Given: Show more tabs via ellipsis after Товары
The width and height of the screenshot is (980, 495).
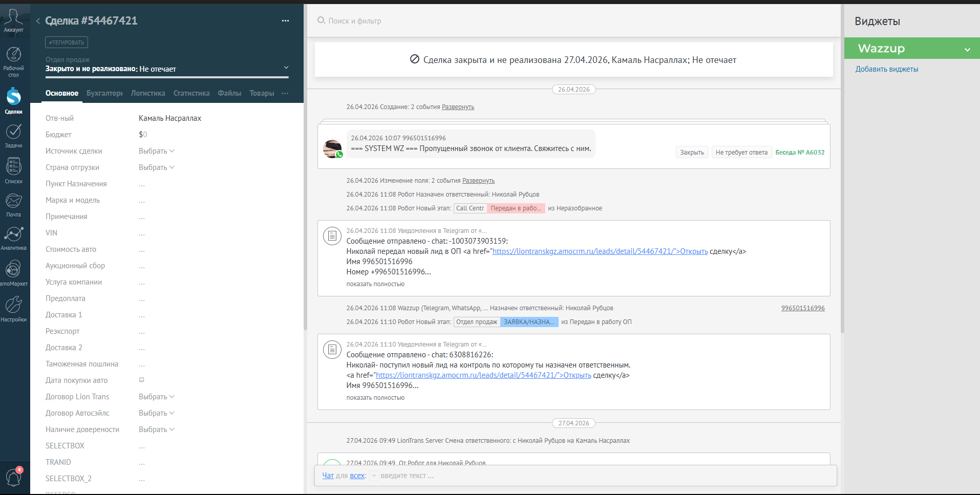Looking at the screenshot, I should [x=285, y=93].
